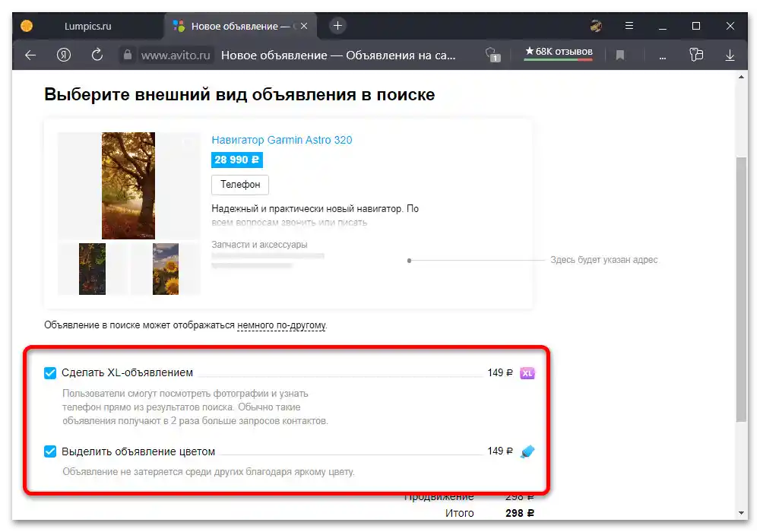Select the Новое объявление tab

(x=240, y=26)
